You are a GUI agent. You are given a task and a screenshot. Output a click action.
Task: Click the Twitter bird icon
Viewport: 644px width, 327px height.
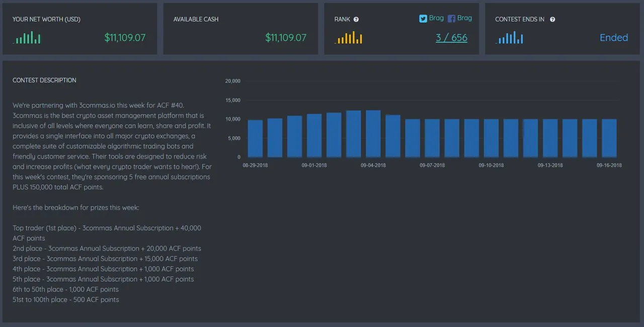click(x=423, y=19)
